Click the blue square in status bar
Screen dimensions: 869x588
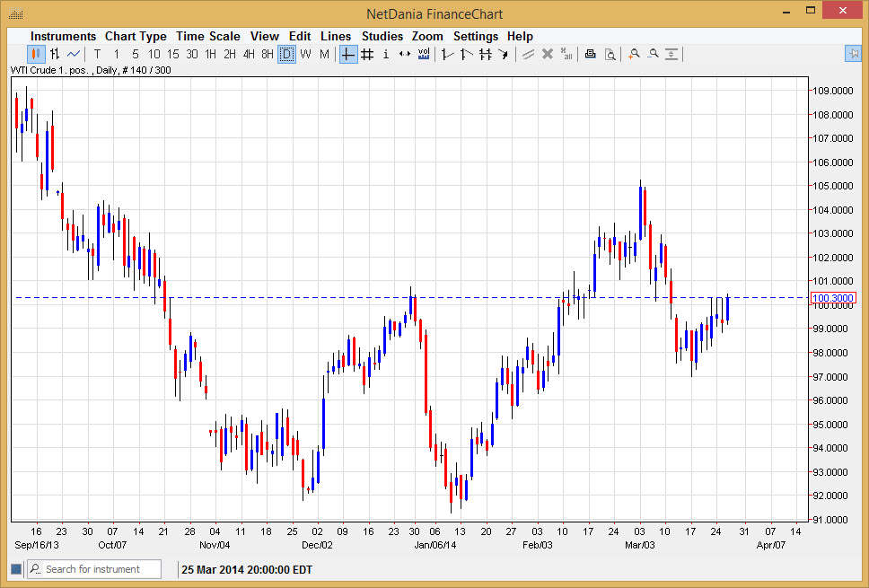click(x=15, y=569)
